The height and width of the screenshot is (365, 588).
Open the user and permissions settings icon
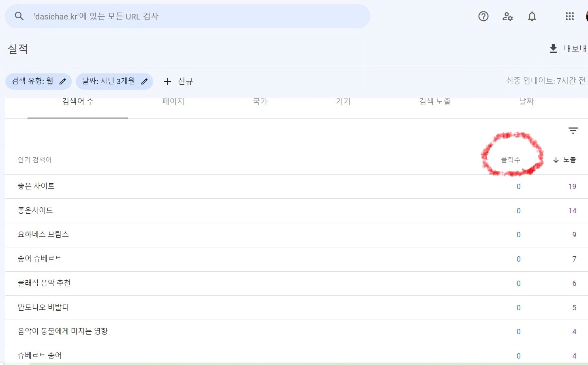tap(507, 16)
